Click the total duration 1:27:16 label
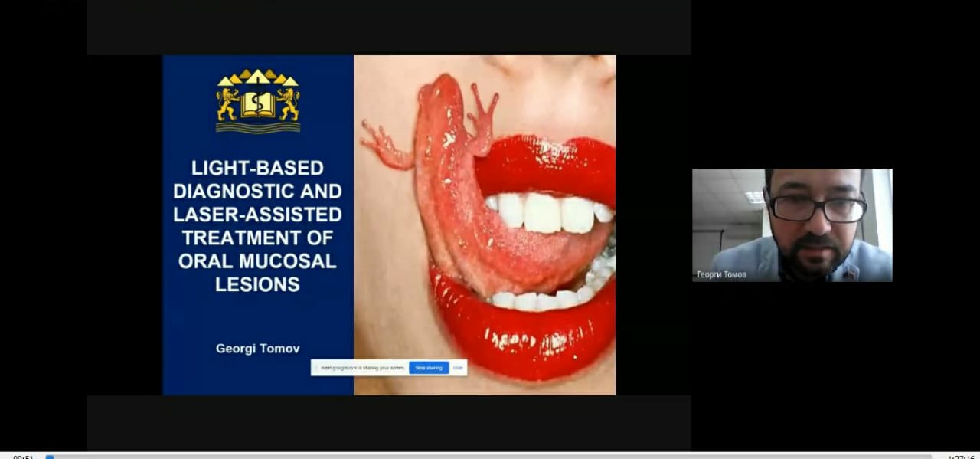This screenshot has height=459, width=980. click(x=962, y=457)
